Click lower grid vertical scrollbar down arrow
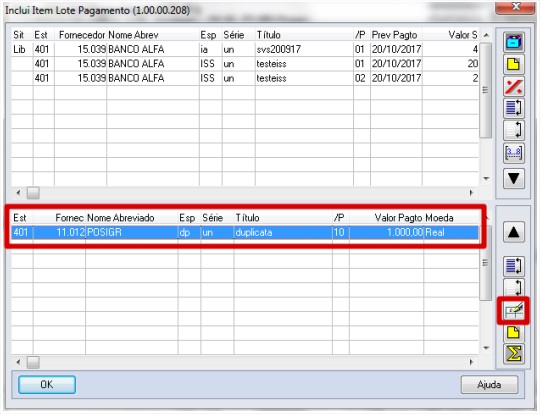Image resolution: width=540 pixels, height=414 pixels. pyautogui.click(x=486, y=348)
